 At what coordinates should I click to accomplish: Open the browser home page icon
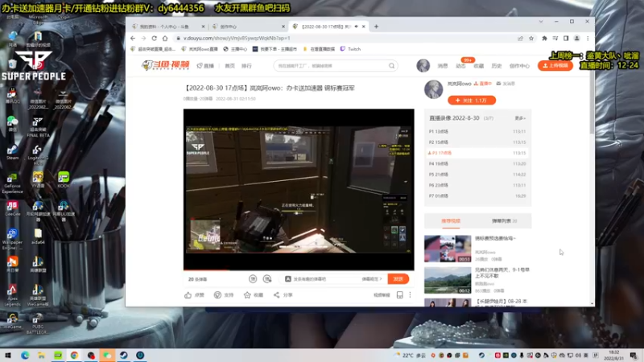point(165,38)
